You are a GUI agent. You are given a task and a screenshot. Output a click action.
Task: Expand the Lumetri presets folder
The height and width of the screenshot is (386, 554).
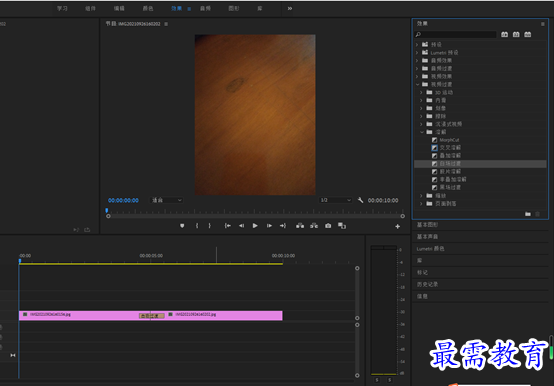(x=417, y=53)
